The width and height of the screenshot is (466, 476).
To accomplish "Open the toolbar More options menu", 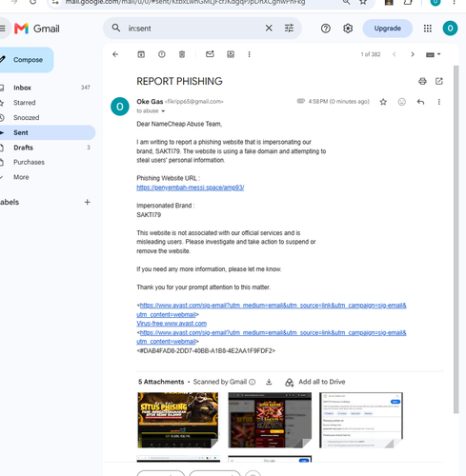I will tap(249, 54).
